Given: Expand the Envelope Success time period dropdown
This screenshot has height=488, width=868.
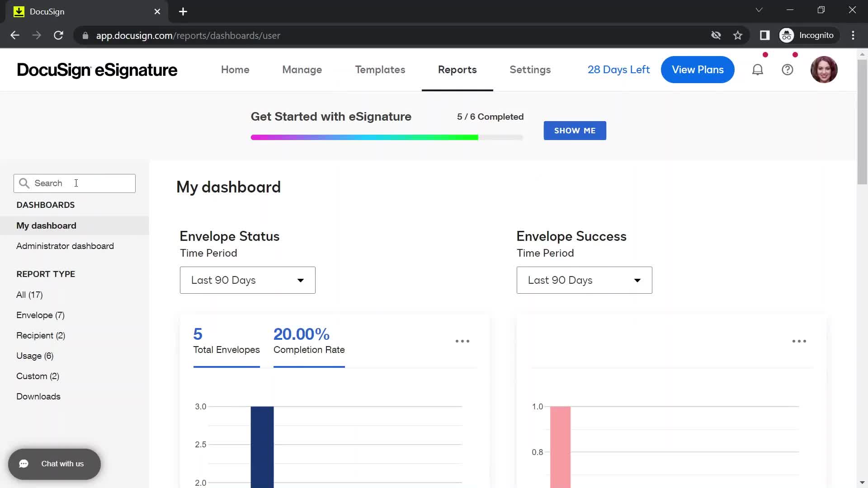Looking at the screenshot, I should point(584,280).
